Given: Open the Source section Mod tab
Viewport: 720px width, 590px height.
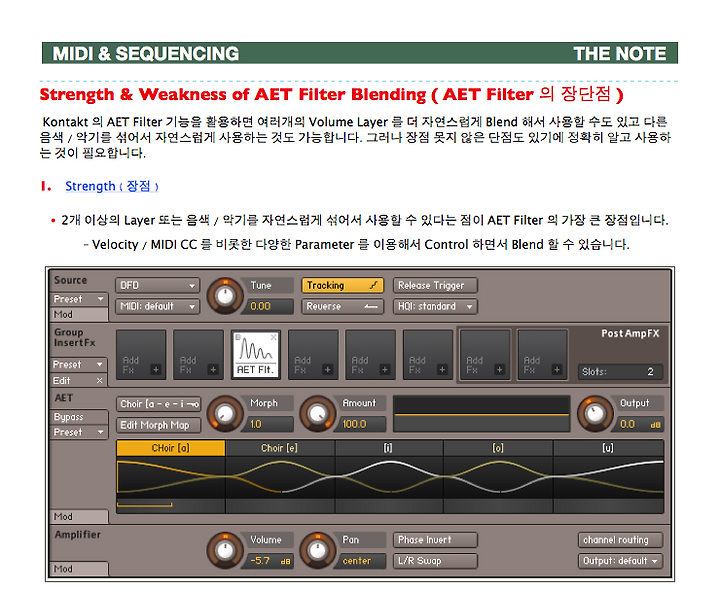Looking at the screenshot, I should [x=79, y=315].
